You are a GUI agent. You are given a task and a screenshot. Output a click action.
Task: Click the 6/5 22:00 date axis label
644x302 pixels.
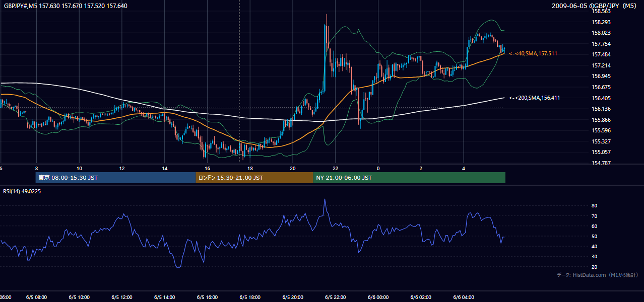pos(335,297)
